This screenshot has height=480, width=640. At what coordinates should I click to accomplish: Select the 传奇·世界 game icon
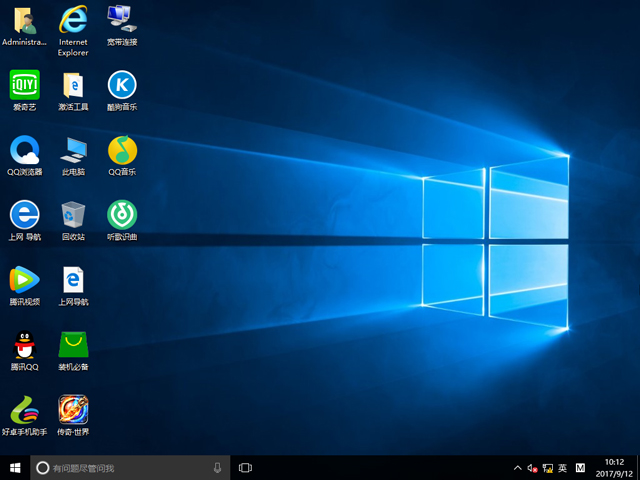(73, 410)
